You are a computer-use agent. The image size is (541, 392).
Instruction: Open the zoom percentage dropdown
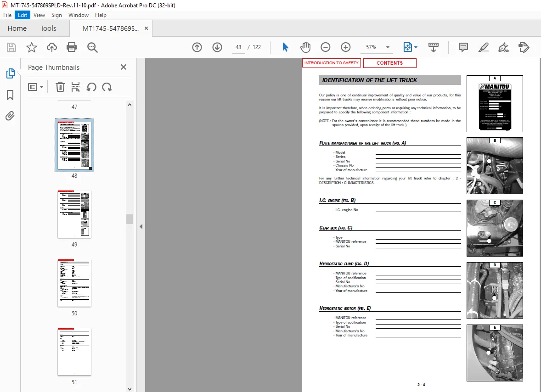pos(388,47)
